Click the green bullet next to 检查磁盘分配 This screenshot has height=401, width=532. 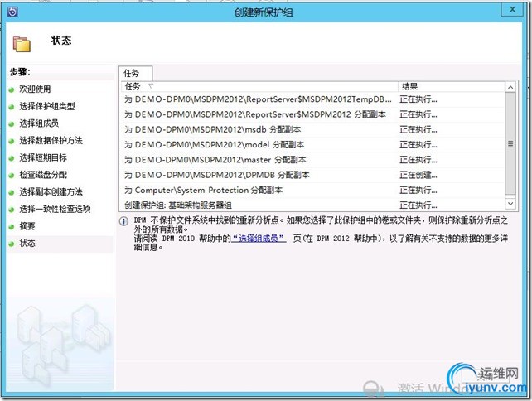click(x=12, y=176)
